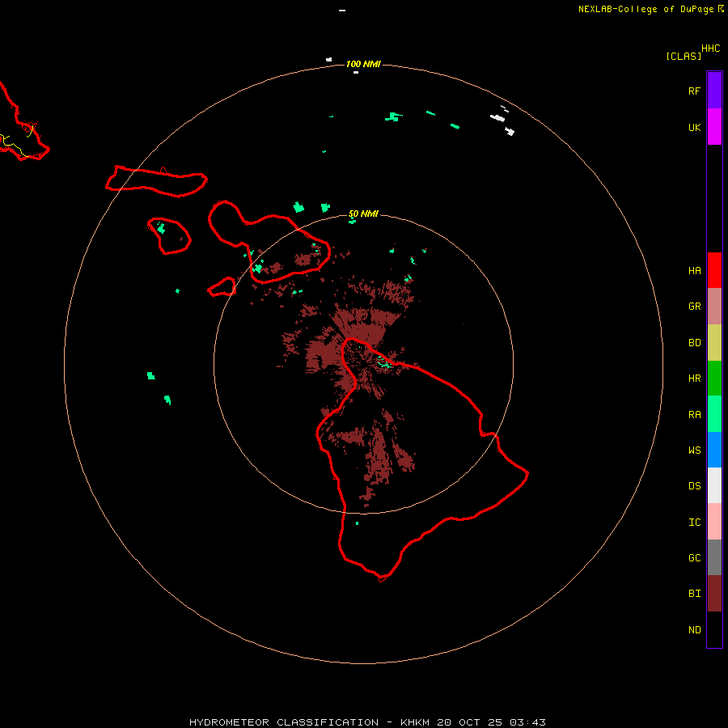The width and height of the screenshot is (728, 728).
Task: Click the ND black legend swatch
Action: click(x=714, y=629)
